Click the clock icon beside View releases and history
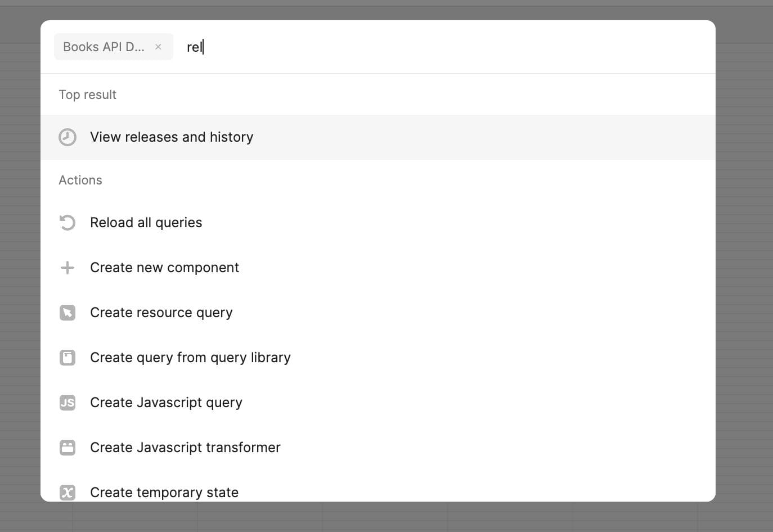The width and height of the screenshot is (773, 532). pyautogui.click(x=68, y=137)
